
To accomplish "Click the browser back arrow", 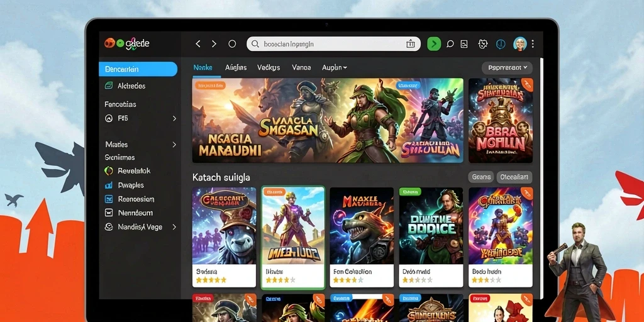I will (198, 43).
